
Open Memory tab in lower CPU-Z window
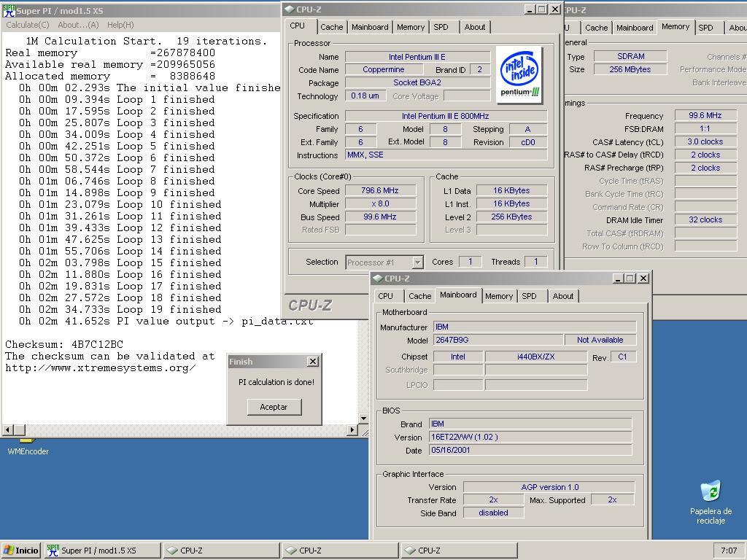499,296
